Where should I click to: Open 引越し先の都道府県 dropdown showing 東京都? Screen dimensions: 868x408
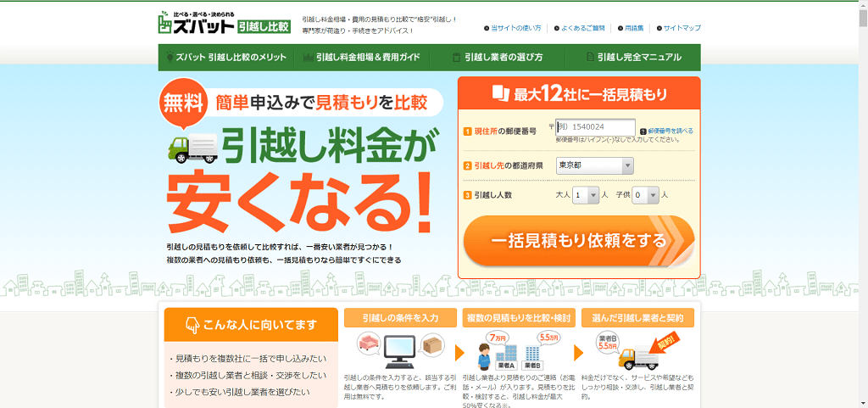(594, 165)
